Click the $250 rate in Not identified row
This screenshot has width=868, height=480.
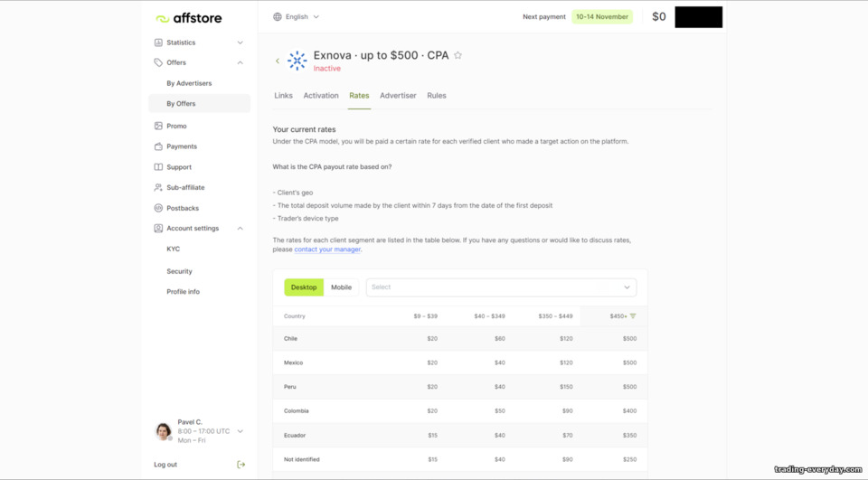click(x=629, y=459)
